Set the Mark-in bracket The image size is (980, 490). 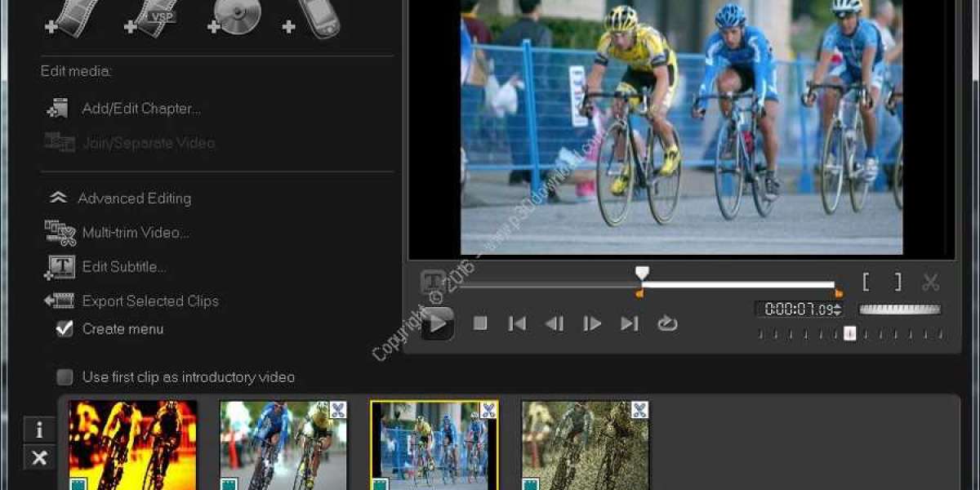tap(866, 282)
